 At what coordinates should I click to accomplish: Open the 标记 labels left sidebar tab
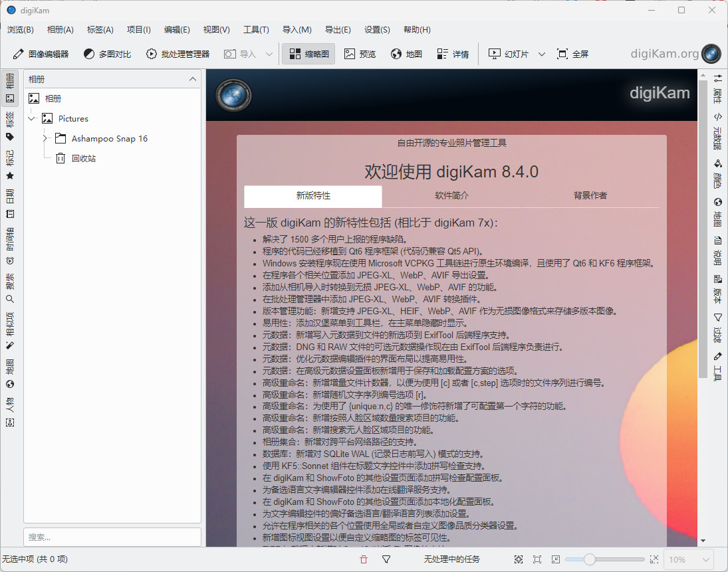[x=10, y=165]
